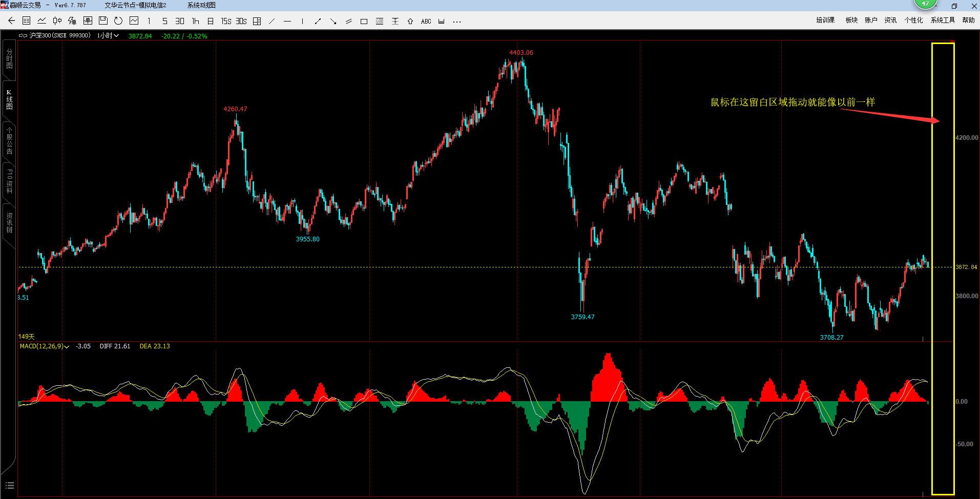The height and width of the screenshot is (499, 980).
Task: Select the downward arrow drawing tool
Action: pos(333,22)
